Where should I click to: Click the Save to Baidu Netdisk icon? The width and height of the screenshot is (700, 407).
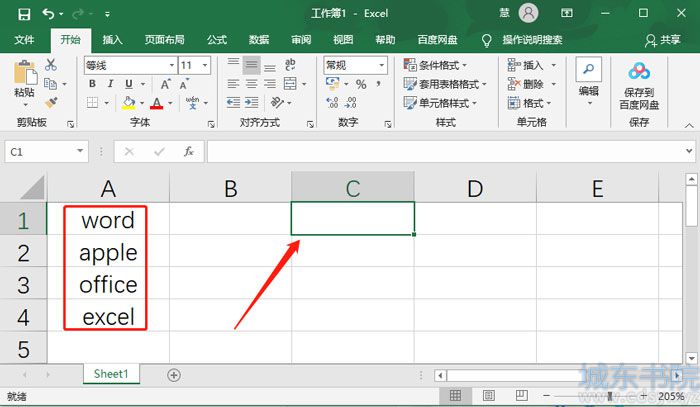[x=639, y=71]
